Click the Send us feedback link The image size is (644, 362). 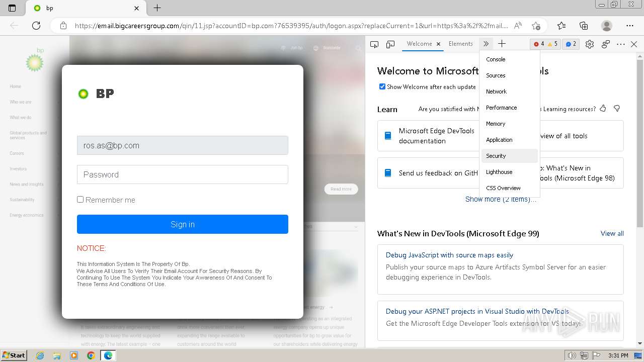[x=438, y=173]
